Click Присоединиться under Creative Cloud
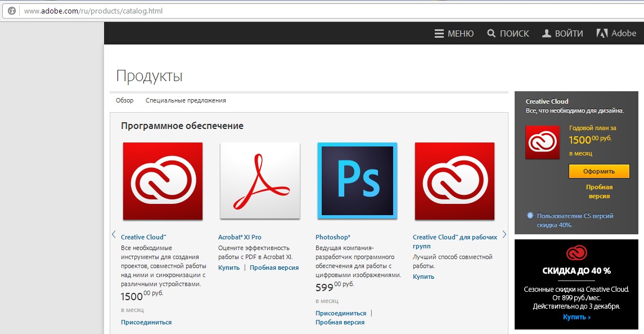Screen dimensions: 644x334 pos(146,322)
